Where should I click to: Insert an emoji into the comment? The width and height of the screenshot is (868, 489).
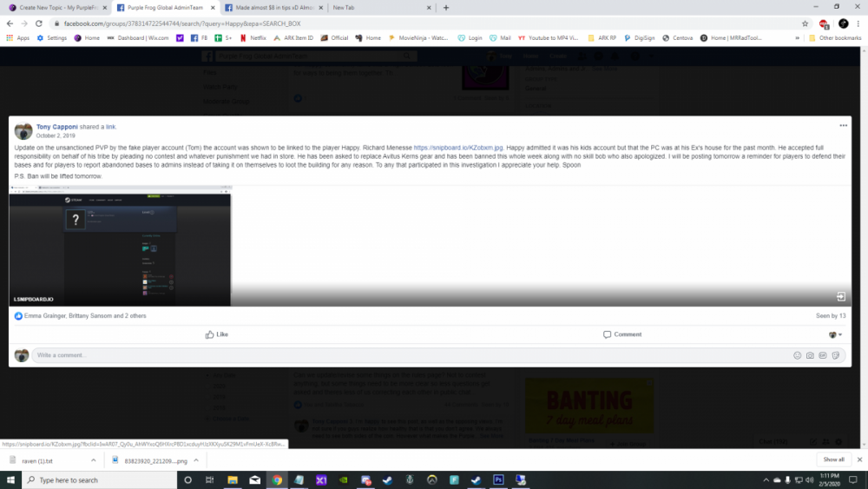tap(797, 355)
